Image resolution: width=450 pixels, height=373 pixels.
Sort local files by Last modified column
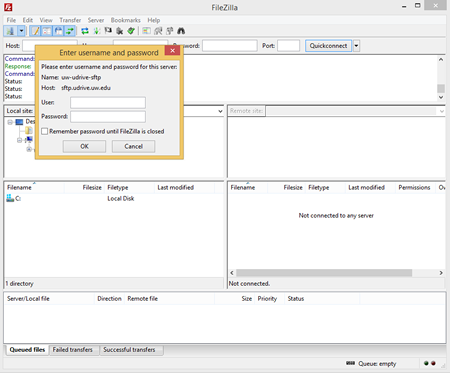click(x=175, y=188)
